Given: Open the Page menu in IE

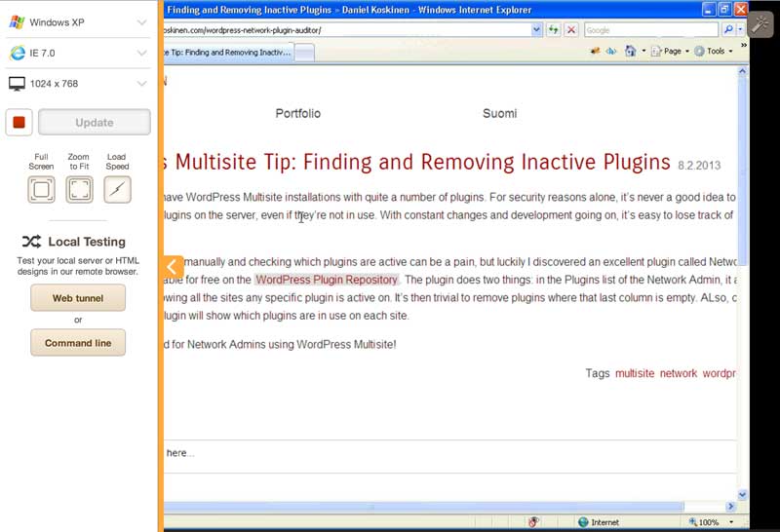Looking at the screenshot, I should [671, 51].
